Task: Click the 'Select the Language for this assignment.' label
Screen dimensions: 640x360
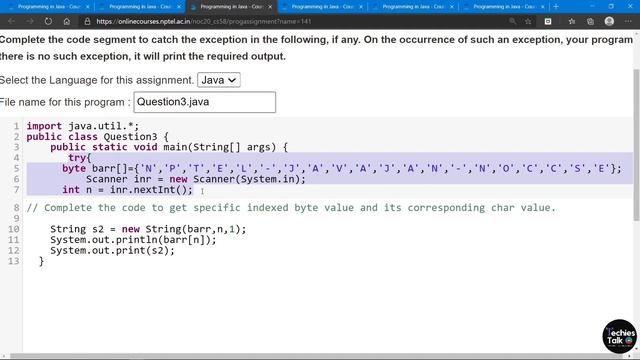Action: click(x=96, y=80)
